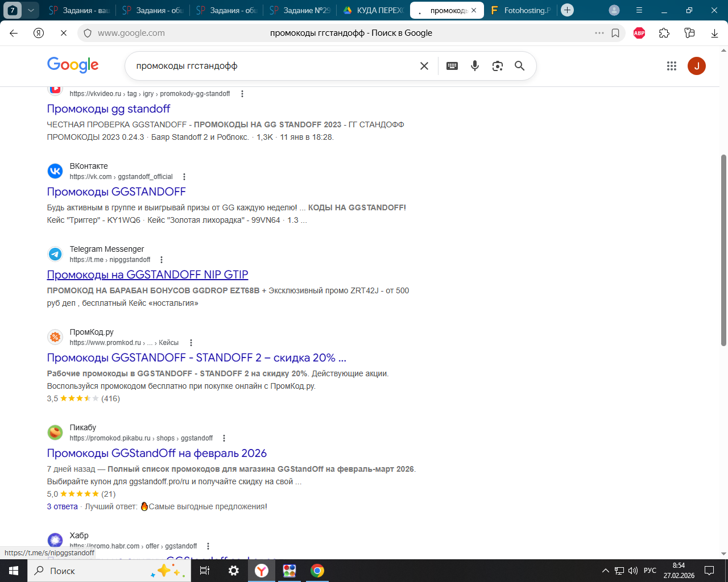
Task: Click the "https://vk.com › ggstandoff_official" breadcrumb
Action: (121, 177)
